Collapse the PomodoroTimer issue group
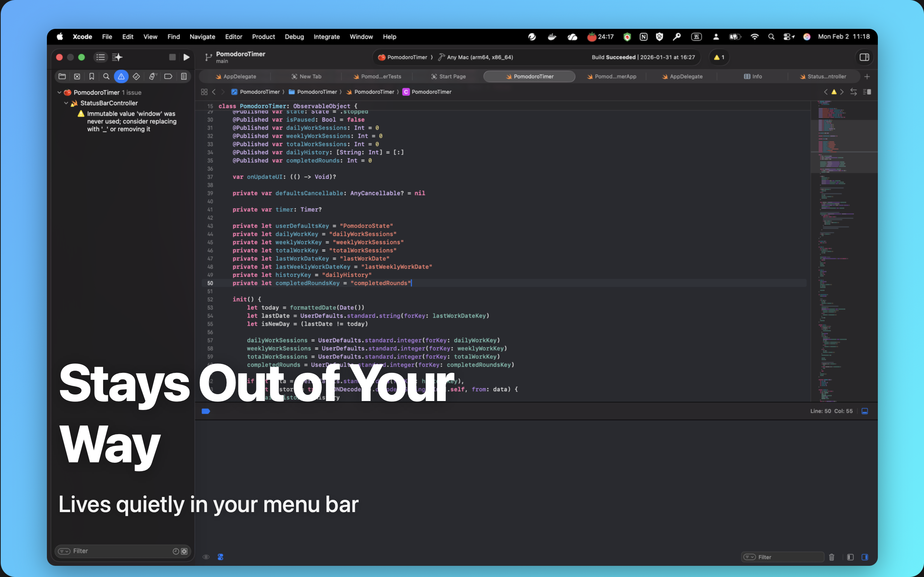 point(59,92)
